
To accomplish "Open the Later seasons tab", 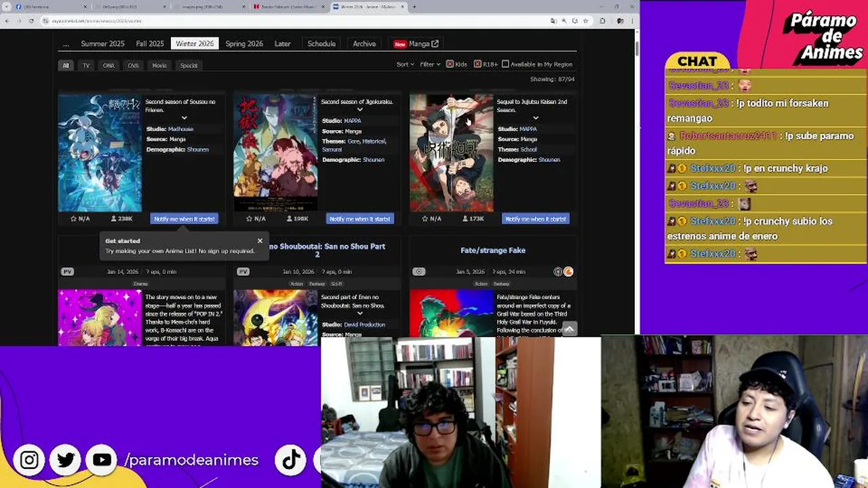I will click(282, 43).
